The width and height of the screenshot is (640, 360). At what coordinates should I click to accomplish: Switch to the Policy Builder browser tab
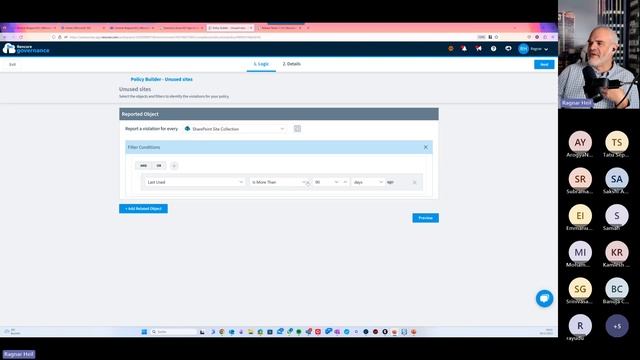(x=230, y=28)
